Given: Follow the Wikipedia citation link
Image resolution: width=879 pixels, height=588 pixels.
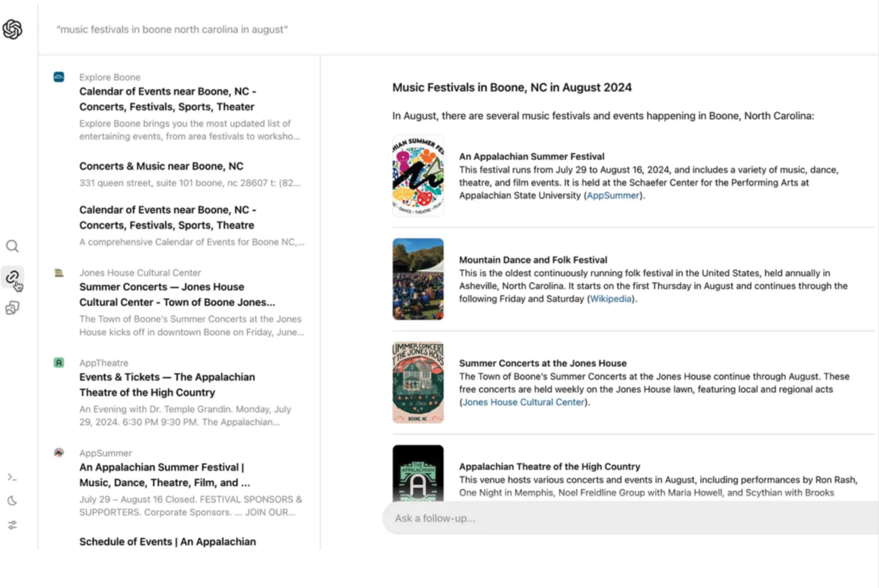Looking at the screenshot, I should 610,299.
